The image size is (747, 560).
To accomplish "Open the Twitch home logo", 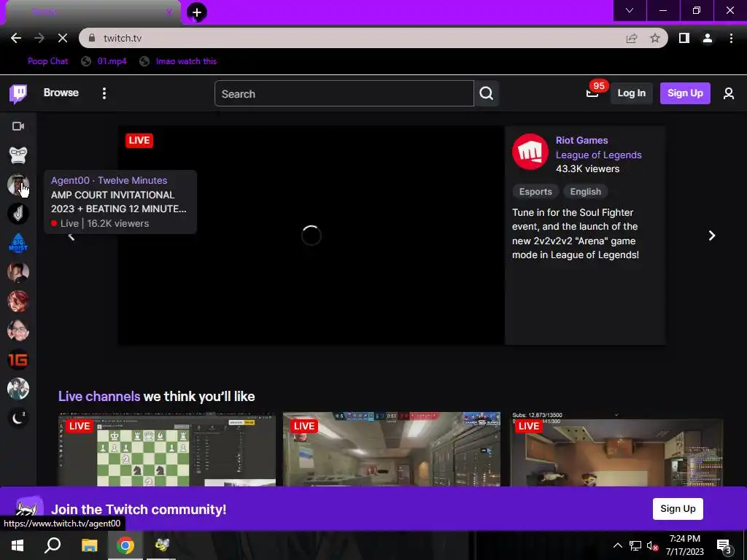I will click(18, 93).
